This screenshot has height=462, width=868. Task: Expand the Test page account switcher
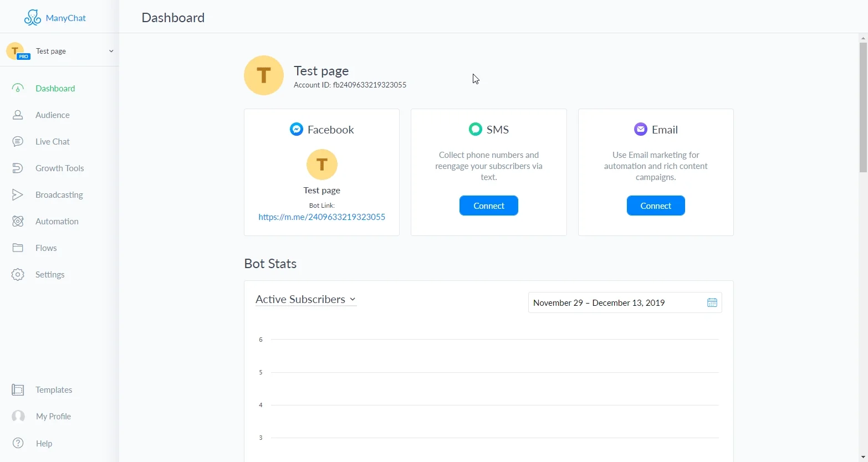pyautogui.click(x=59, y=51)
